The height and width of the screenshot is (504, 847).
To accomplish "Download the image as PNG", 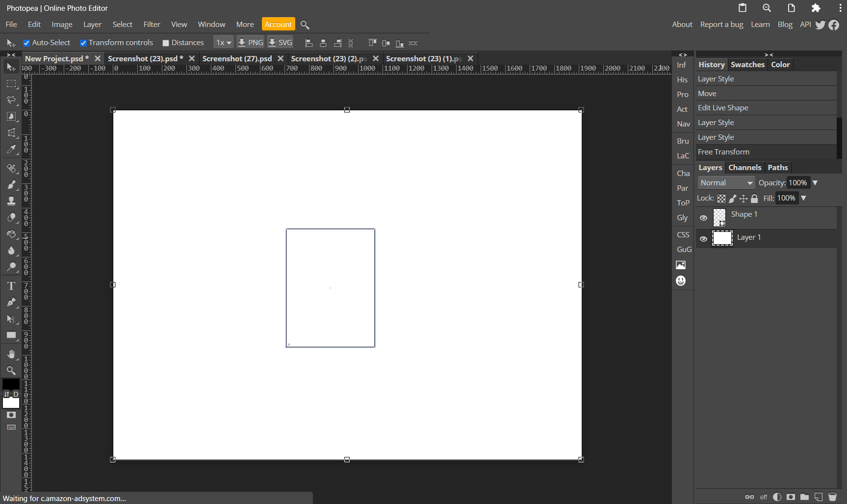I will (250, 42).
